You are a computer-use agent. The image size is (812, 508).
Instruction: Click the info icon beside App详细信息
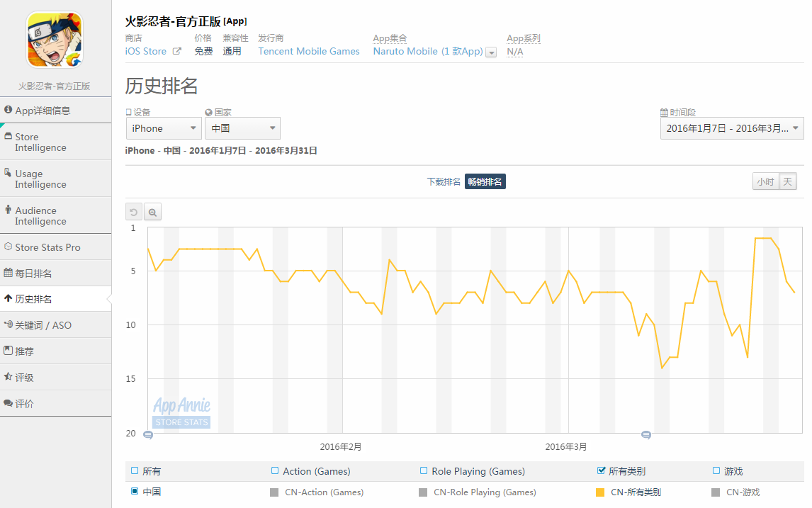(x=9, y=109)
